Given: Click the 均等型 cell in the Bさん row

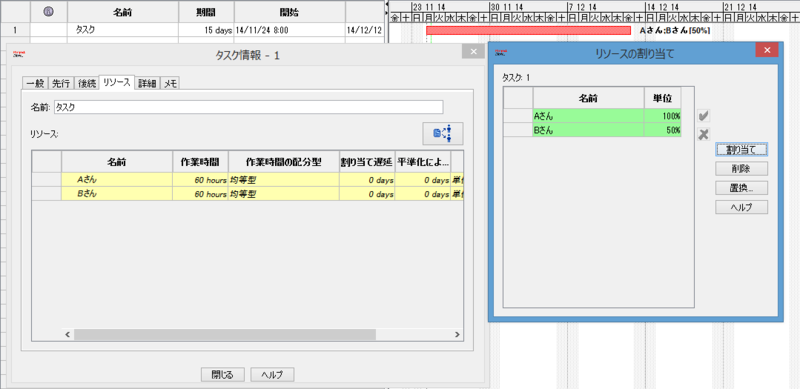Looking at the screenshot, I should point(284,194).
